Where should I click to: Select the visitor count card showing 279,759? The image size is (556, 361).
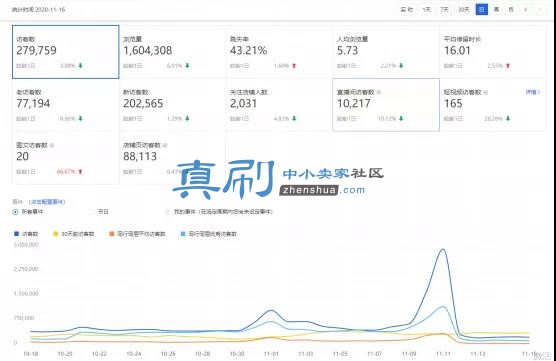[66, 52]
